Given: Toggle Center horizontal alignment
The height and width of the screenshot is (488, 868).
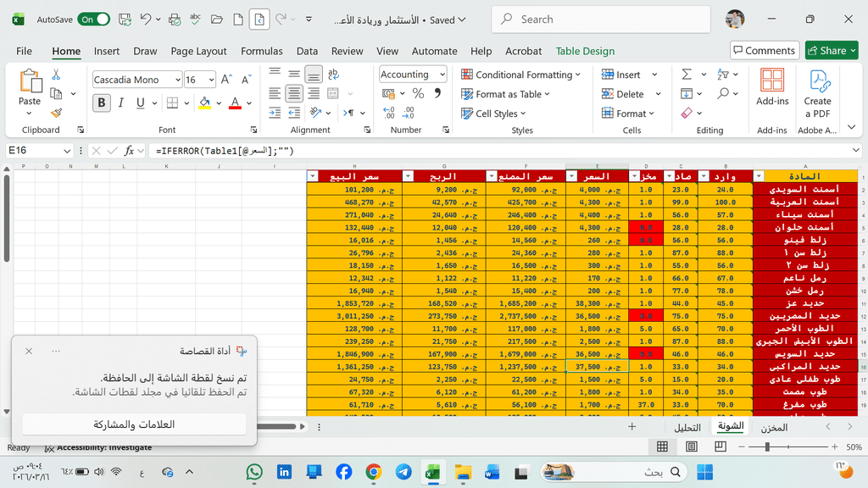Looking at the screenshot, I should tap(294, 93).
